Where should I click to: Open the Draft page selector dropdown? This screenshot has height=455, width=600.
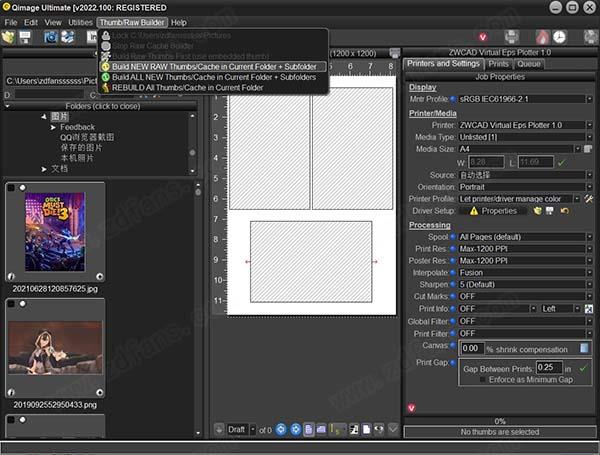coord(253,429)
